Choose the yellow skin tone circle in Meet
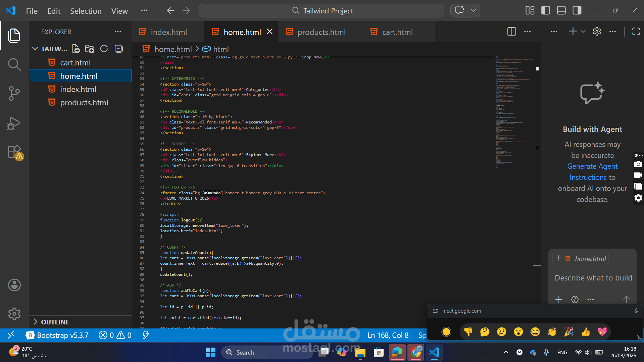This screenshot has height=362, width=644. click(x=446, y=332)
